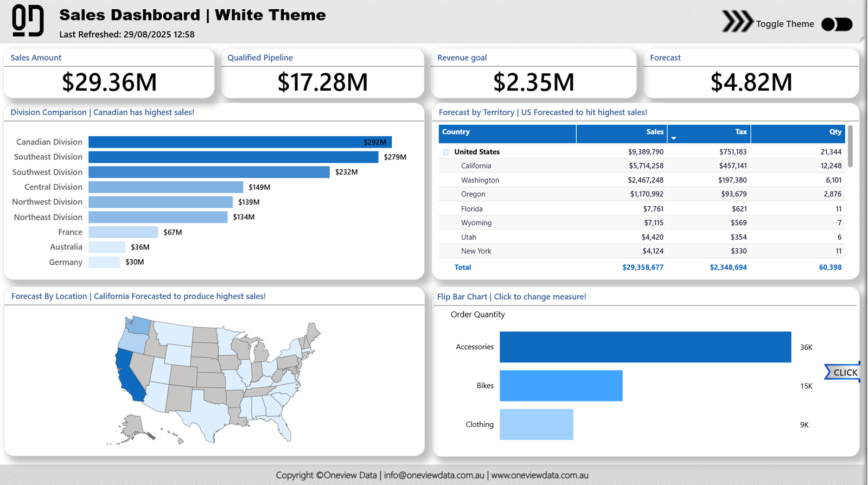Screen dimensions: 868x485
Task: Open the Sales Amount KPI card
Action: click(109, 74)
